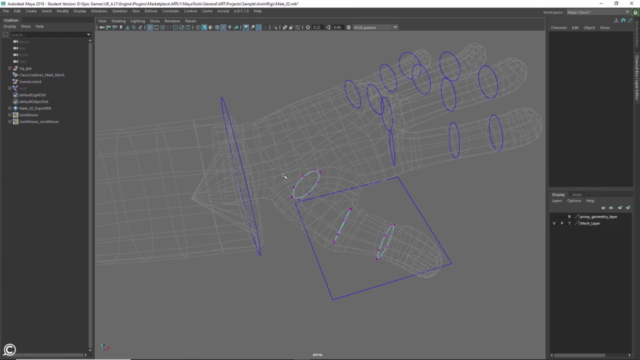This screenshot has width=640, height=360.
Task: Open the viewport Renderer menu
Action: (172, 21)
